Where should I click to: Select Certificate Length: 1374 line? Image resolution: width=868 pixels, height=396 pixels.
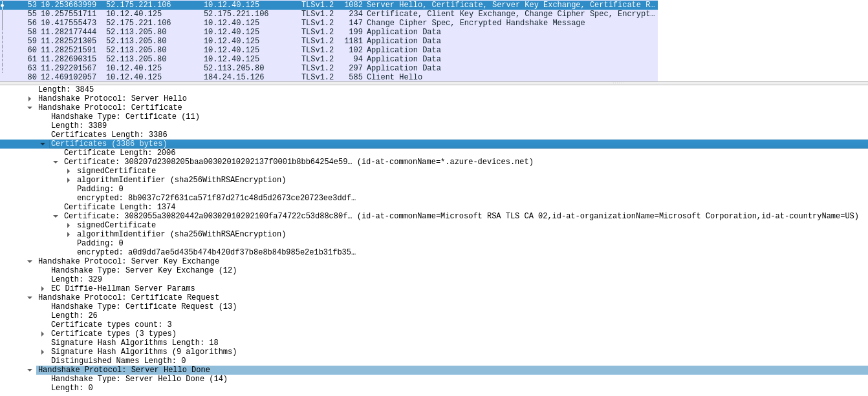point(120,207)
